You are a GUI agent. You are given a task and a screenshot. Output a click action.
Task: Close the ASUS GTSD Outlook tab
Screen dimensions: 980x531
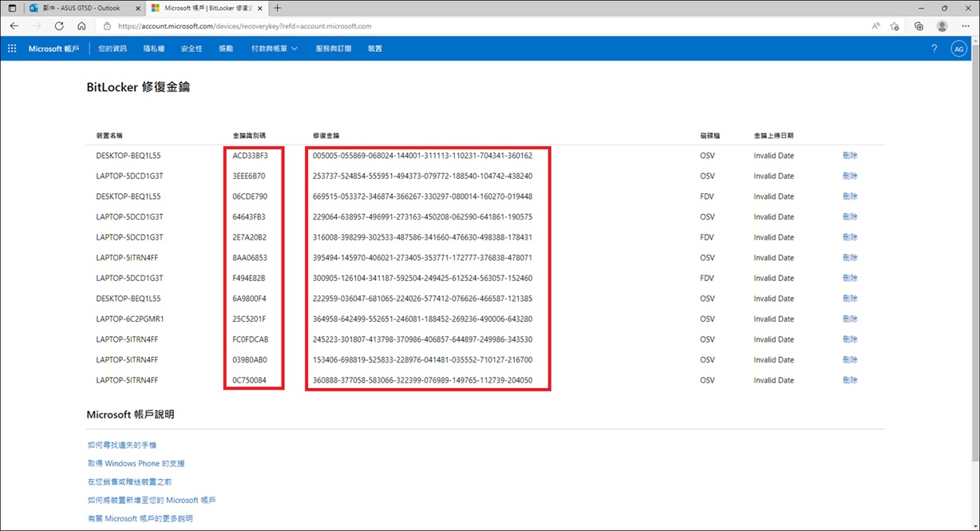[138, 8]
